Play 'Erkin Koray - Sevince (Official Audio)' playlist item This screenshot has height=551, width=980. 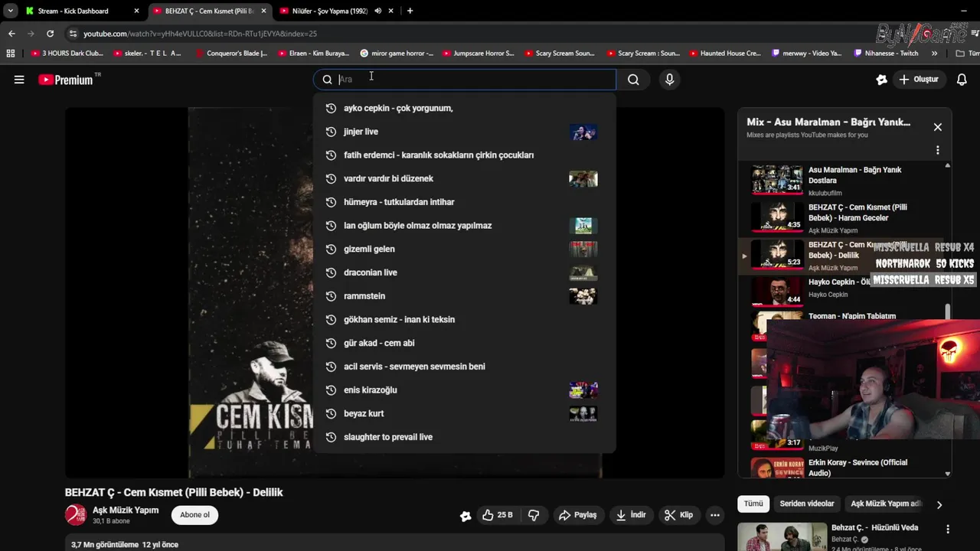click(842, 468)
